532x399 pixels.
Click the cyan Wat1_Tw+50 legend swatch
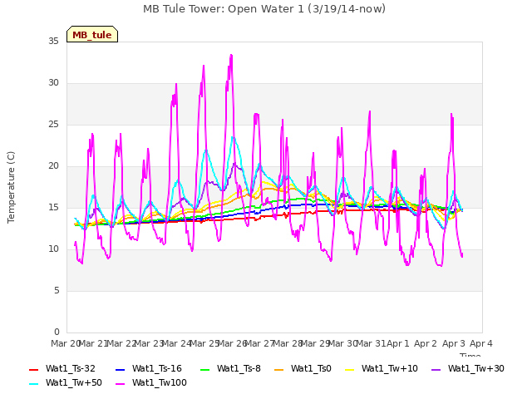tap(33, 384)
